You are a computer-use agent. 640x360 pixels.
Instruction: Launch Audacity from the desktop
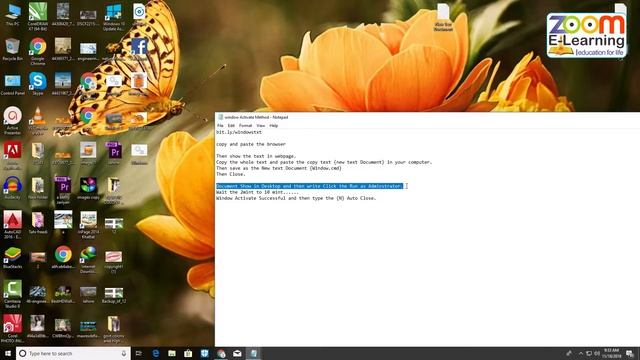[x=13, y=188]
